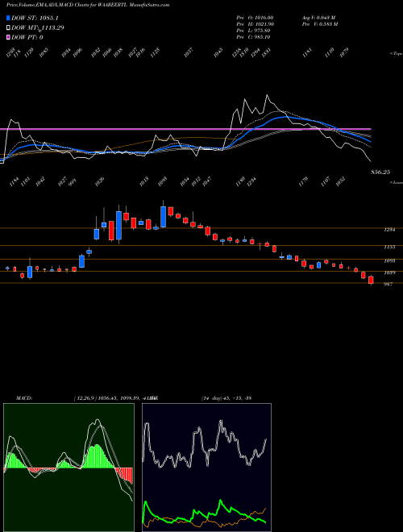Image resolution: width=403 pixels, height=532 pixels.
Task: Click inside the dark-blue ADX chart panel
Action: pyautogui.click(x=206, y=468)
